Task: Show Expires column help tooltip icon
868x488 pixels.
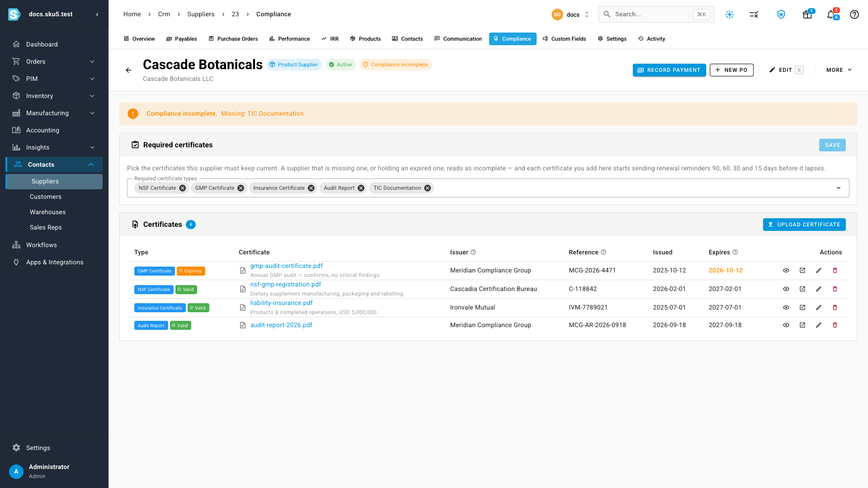Action: click(735, 252)
